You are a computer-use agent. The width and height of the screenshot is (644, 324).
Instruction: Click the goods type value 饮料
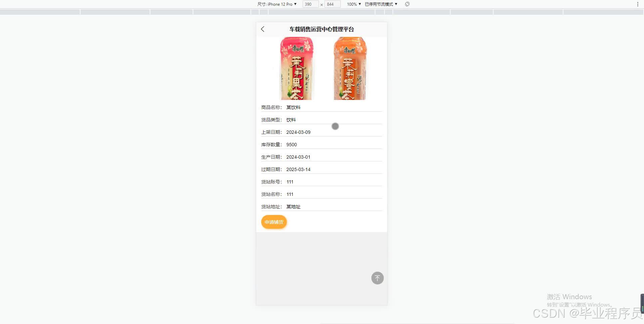pos(291,120)
